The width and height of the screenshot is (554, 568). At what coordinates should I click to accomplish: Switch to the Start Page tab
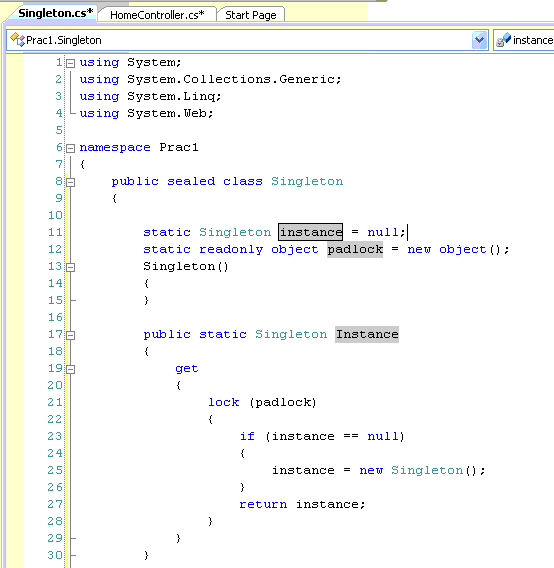251,15
